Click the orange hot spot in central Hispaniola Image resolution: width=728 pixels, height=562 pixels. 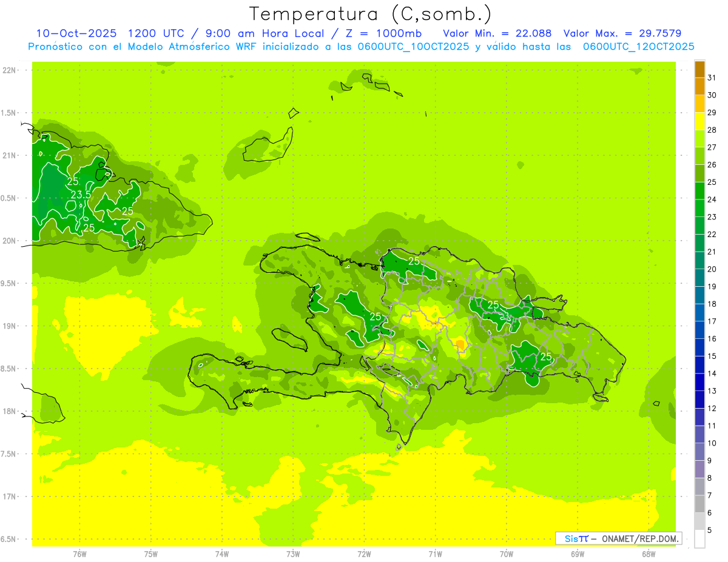(x=460, y=345)
